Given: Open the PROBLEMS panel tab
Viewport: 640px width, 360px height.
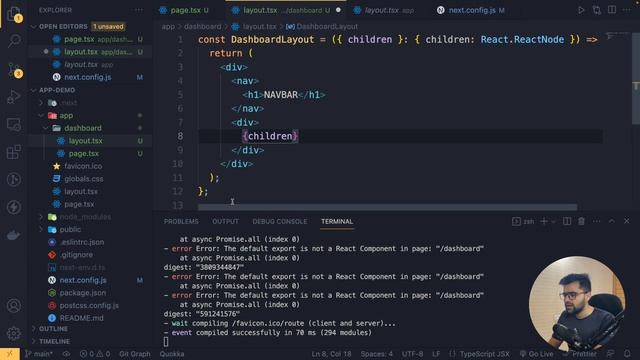Looking at the screenshot, I should [x=181, y=221].
